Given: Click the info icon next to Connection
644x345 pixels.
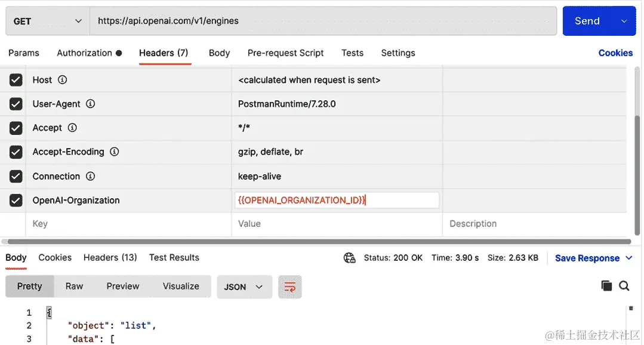Looking at the screenshot, I should (x=91, y=176).
